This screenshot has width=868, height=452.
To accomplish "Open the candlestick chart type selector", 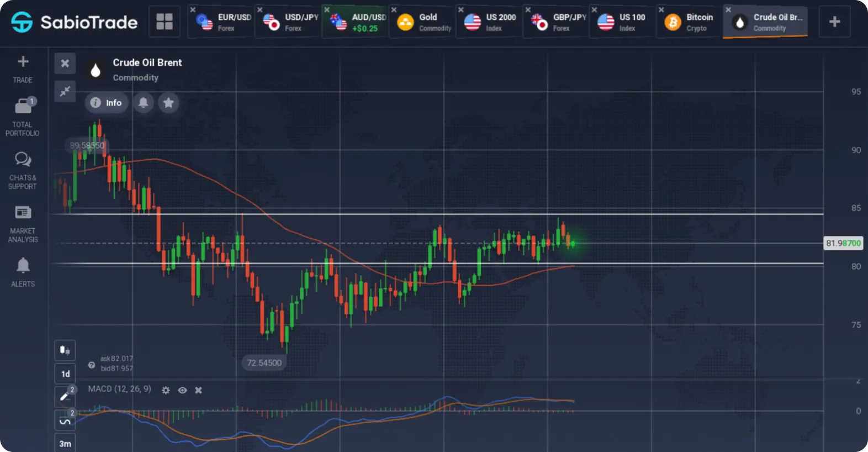I will pyautogui.click(x=65, y=350).
